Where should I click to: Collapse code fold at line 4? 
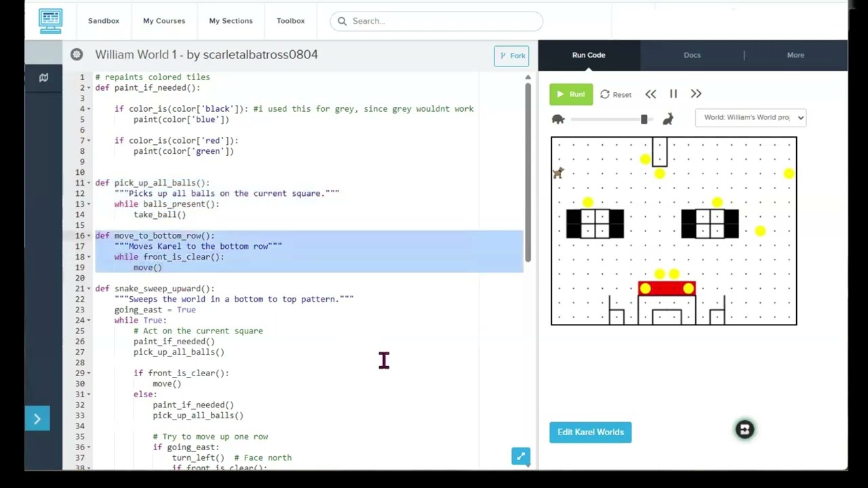[x=89, y=109]
